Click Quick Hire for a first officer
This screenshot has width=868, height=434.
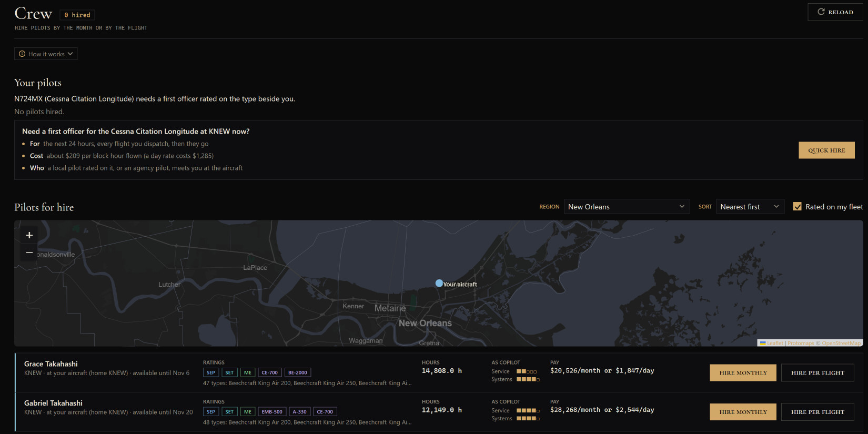click(x=826, y=150)
